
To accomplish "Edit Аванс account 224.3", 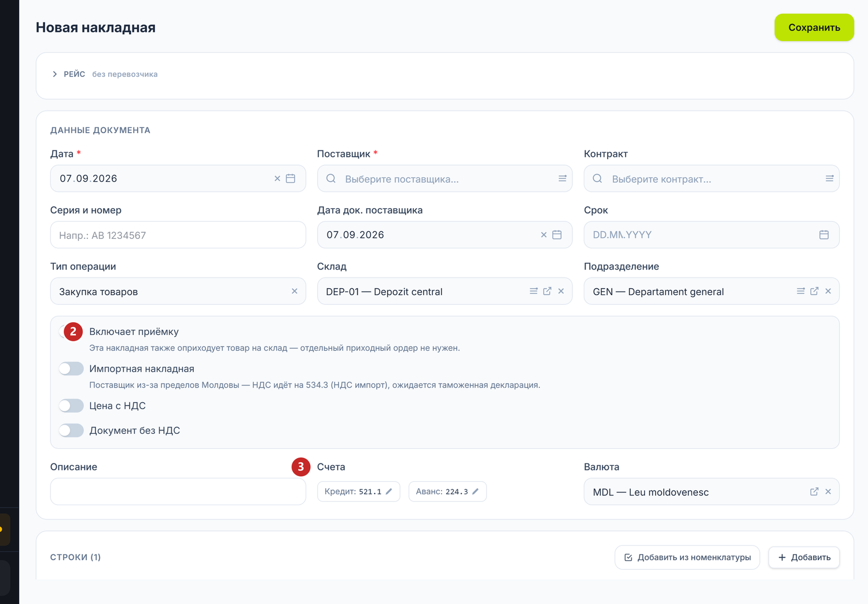I will (475, 492).
